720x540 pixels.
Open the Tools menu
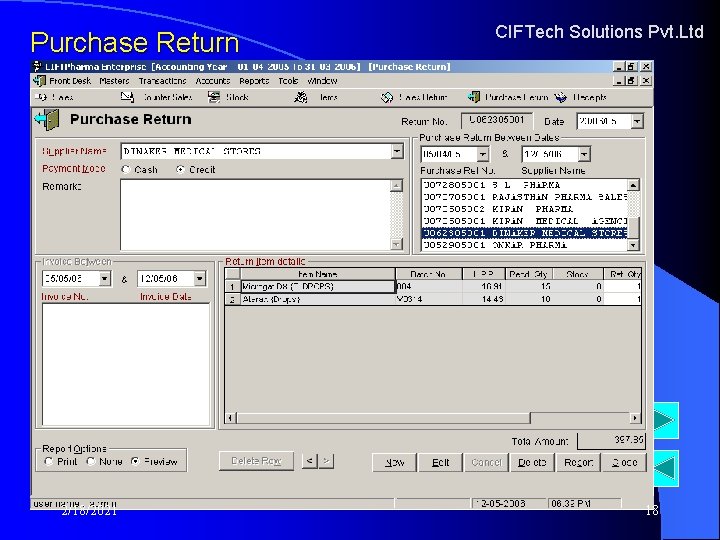tap(288, 81)
